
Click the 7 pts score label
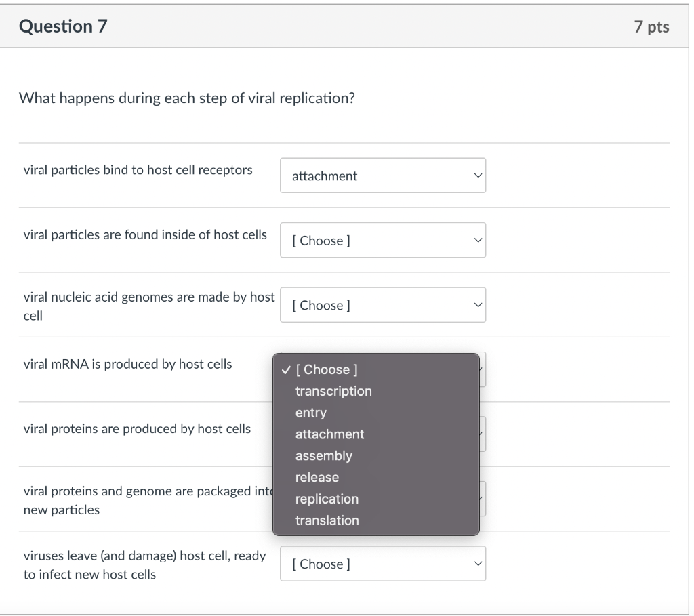(x=651, y=27)
